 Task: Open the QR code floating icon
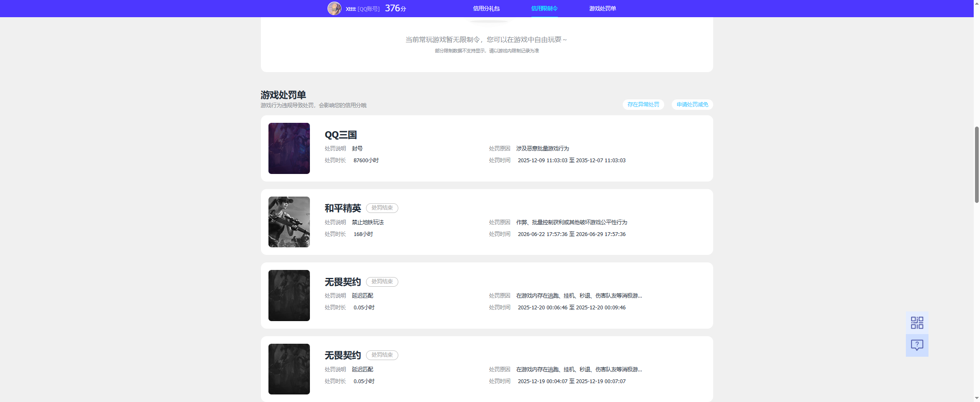[917, 323]
